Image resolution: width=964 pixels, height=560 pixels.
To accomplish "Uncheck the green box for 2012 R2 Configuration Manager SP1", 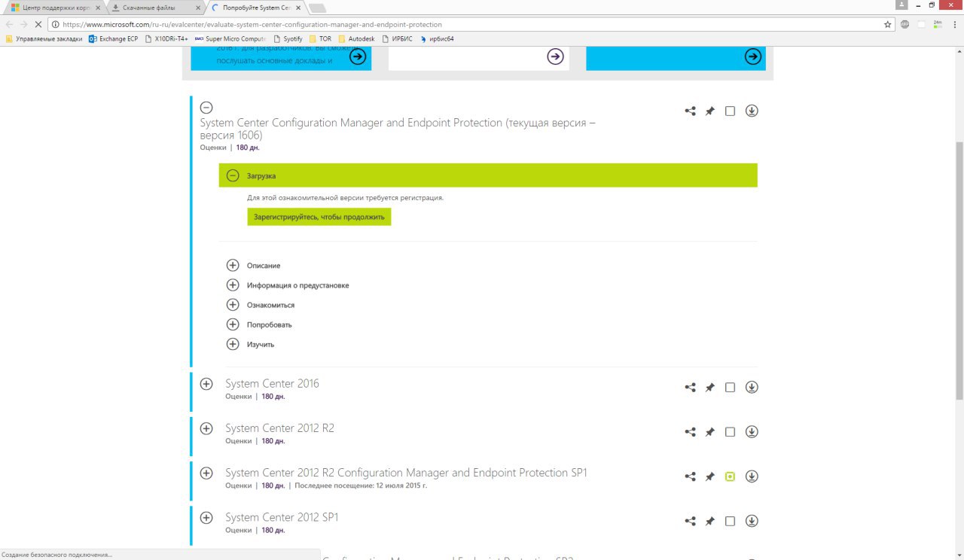I will (x=730, y=476).
